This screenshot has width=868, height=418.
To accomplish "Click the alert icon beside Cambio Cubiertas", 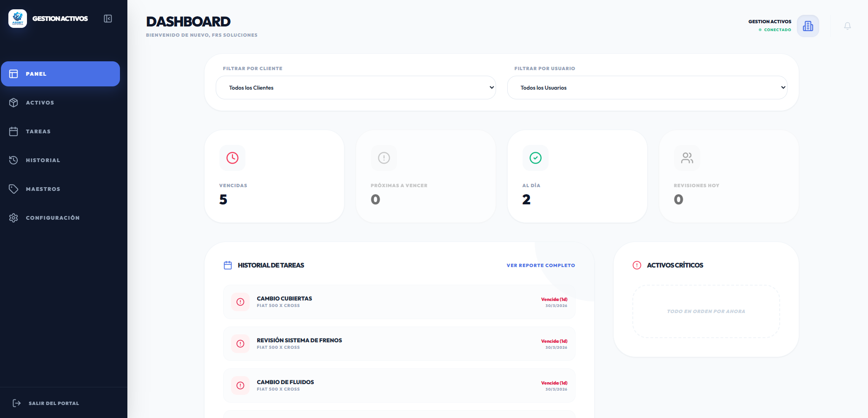I will (240, 302).
